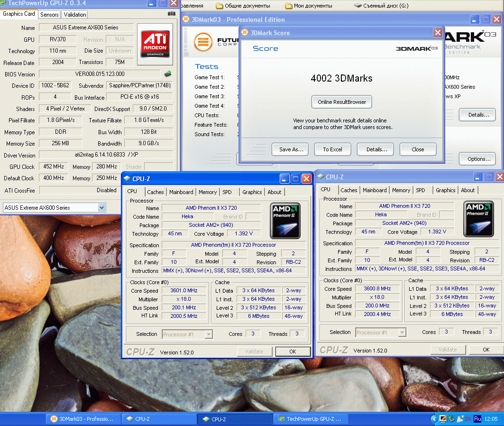Open Memory tab in right CPU-Z window
Image resolution: width=504 pixels, height=426 pixels.
click(x=401, y=190)
